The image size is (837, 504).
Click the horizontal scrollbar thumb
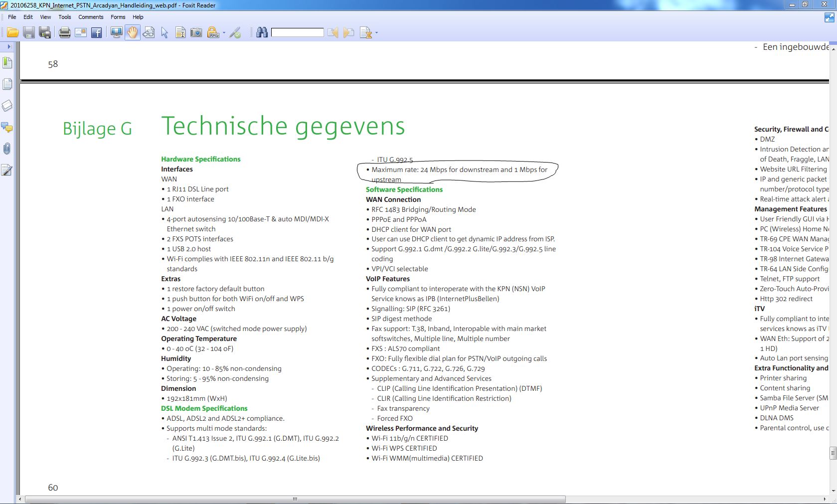(x=295, y=499)
